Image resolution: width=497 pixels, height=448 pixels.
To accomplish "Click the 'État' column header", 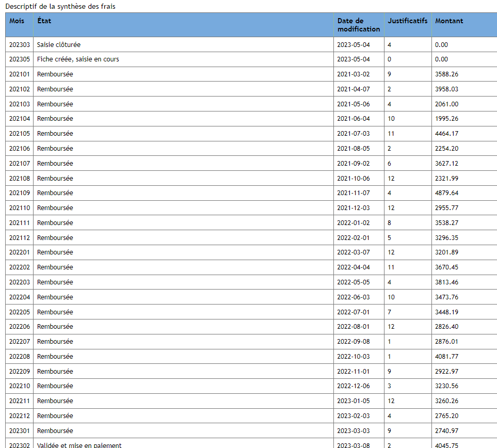I will point(184,25).
